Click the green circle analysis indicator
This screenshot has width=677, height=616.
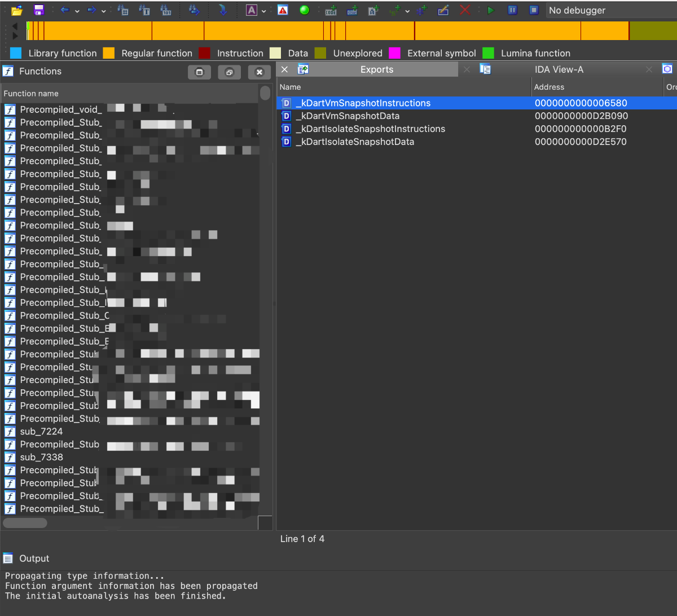pyautogui.click(x=304, y=10)
